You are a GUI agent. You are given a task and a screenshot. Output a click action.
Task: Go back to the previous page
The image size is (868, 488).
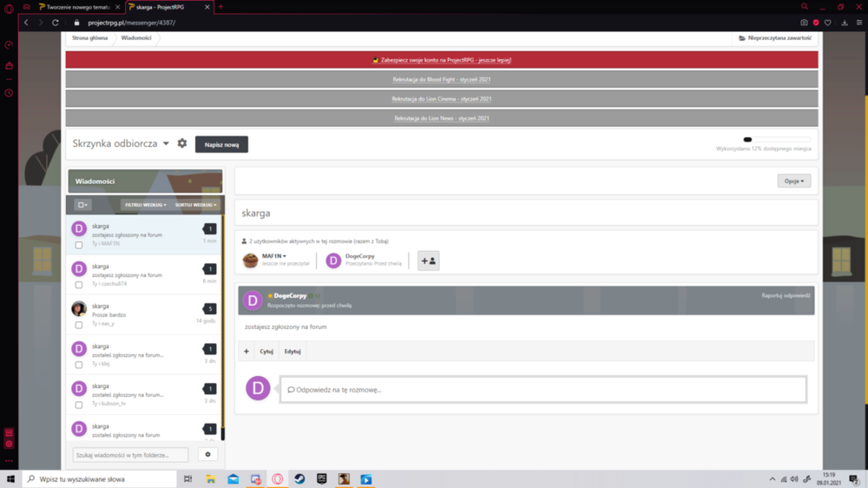point(26,23)
